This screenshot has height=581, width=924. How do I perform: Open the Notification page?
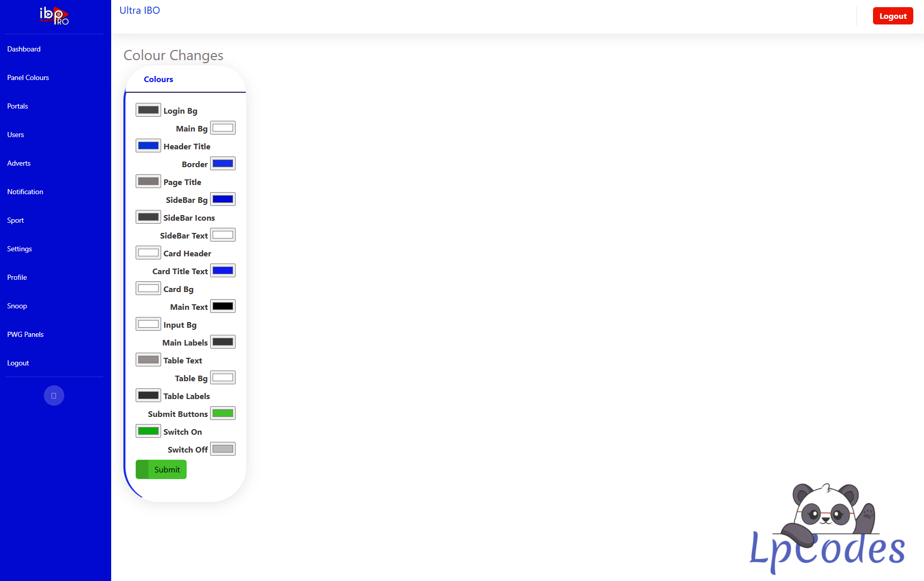[x=25, y=192]
